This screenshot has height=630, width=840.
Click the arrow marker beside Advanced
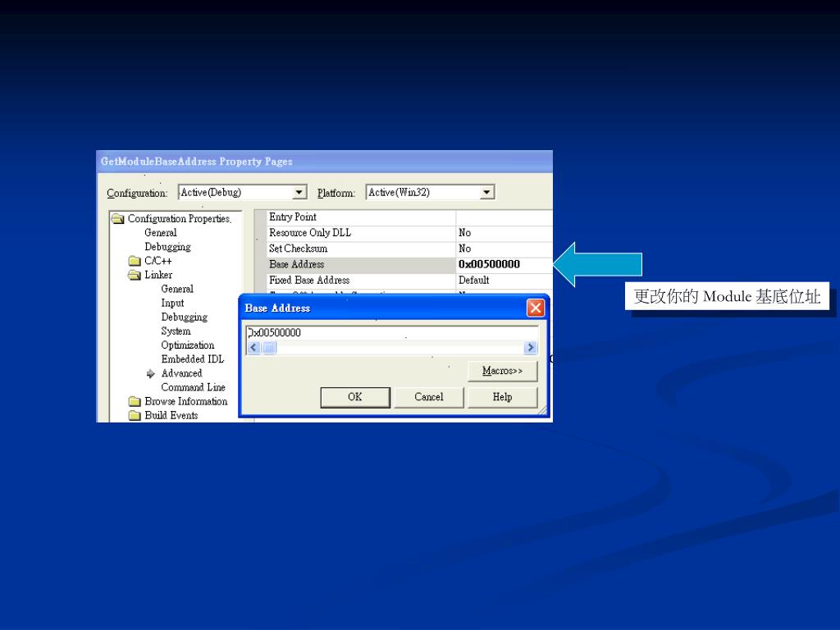click(151, 373)
